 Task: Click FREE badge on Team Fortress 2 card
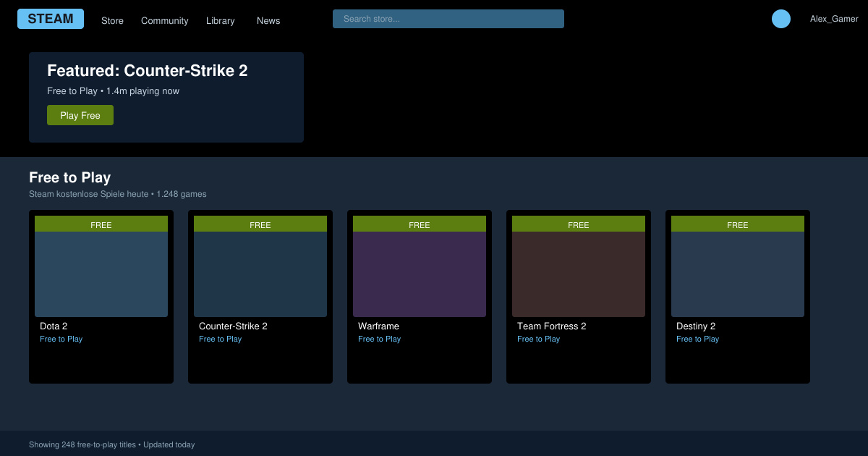[x=579, y=224]
